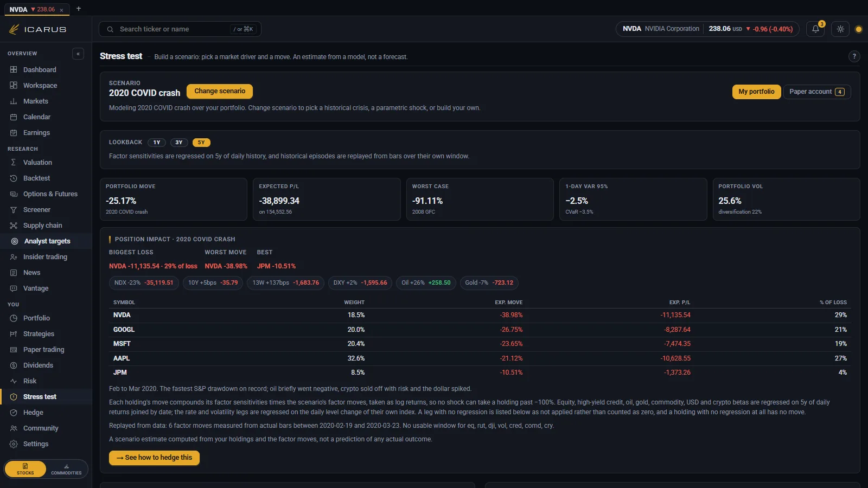
Task: Open the Community page
Action: point(46,428)
